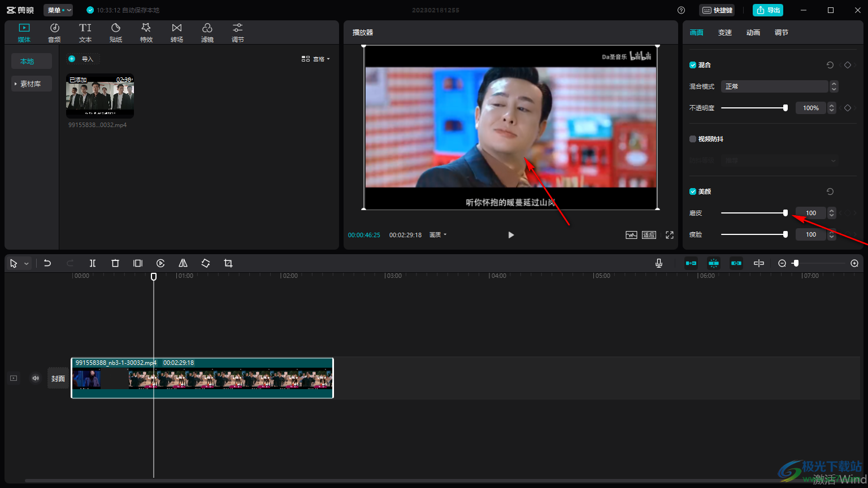The image size is (868, 488).
Task: Open the 特效 effects panel
Action: (x=146, y=33)
